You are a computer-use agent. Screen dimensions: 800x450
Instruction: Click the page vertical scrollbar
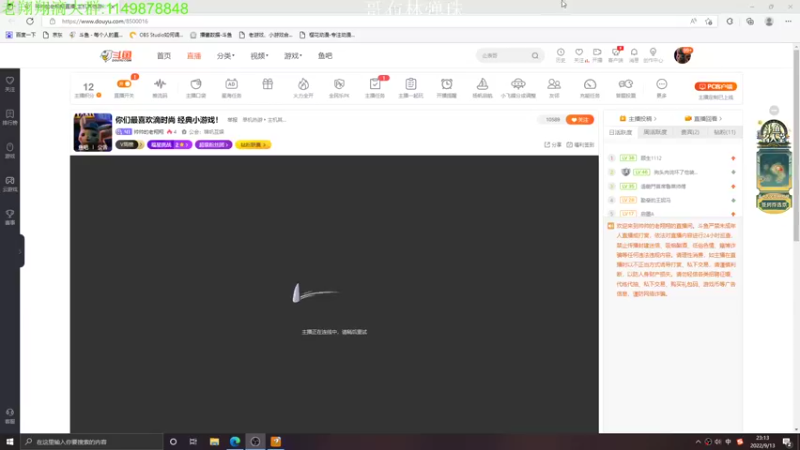coord(796,143)
